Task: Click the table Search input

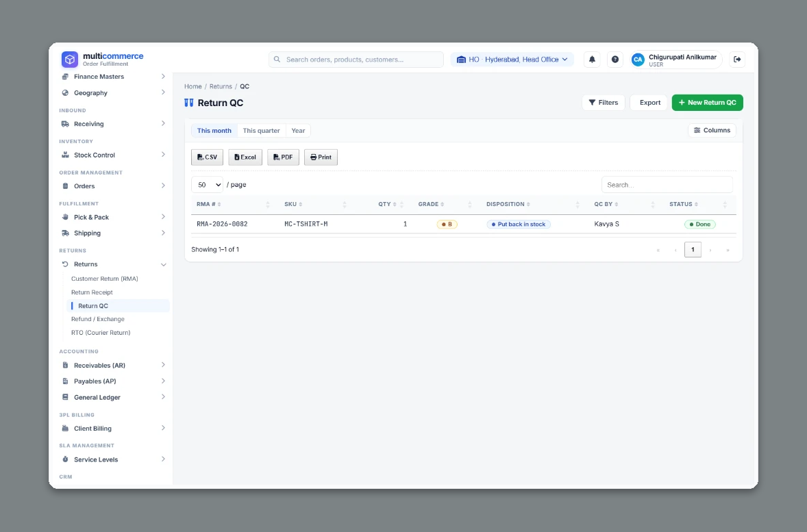Action: [667, 185]
